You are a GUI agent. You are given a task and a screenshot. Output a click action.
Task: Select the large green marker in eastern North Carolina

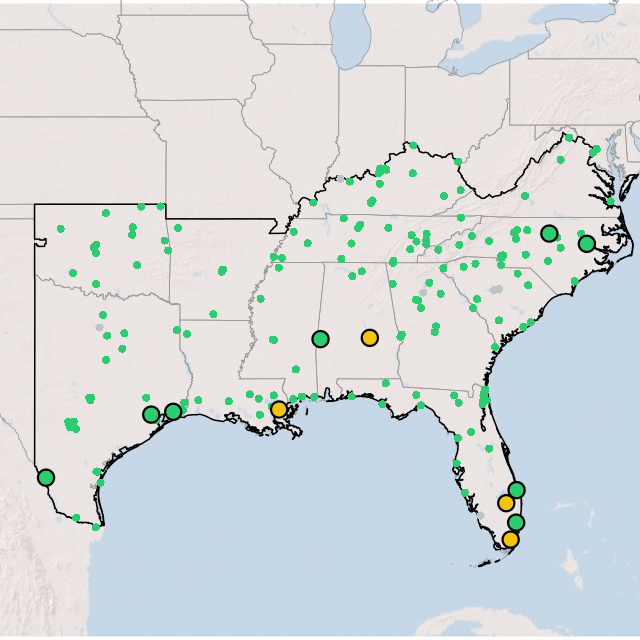tap(587, 244)
